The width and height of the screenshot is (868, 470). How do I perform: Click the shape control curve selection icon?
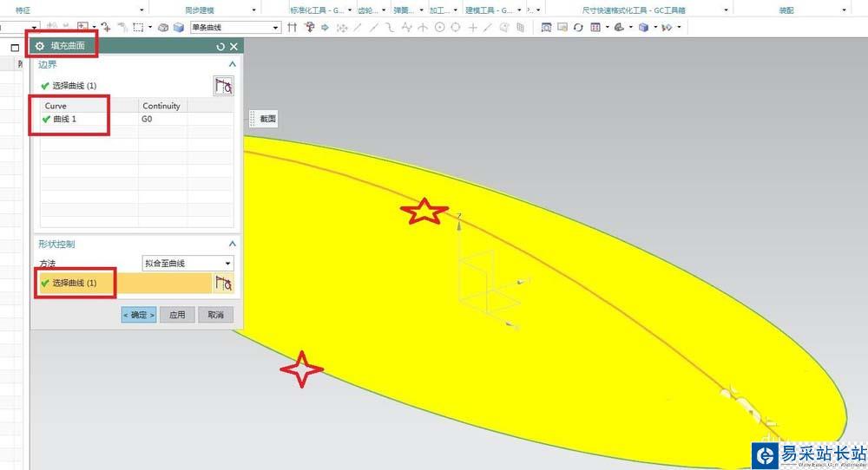223,283
